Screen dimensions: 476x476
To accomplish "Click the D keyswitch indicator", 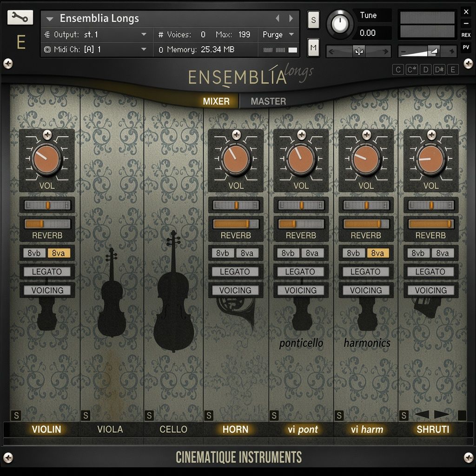I will tap(426, 70).
